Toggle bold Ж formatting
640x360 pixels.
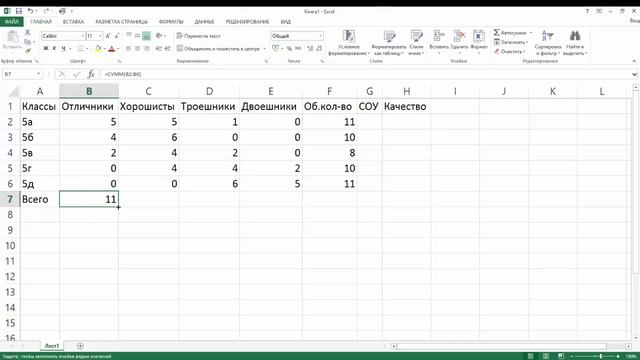point(46,49)
